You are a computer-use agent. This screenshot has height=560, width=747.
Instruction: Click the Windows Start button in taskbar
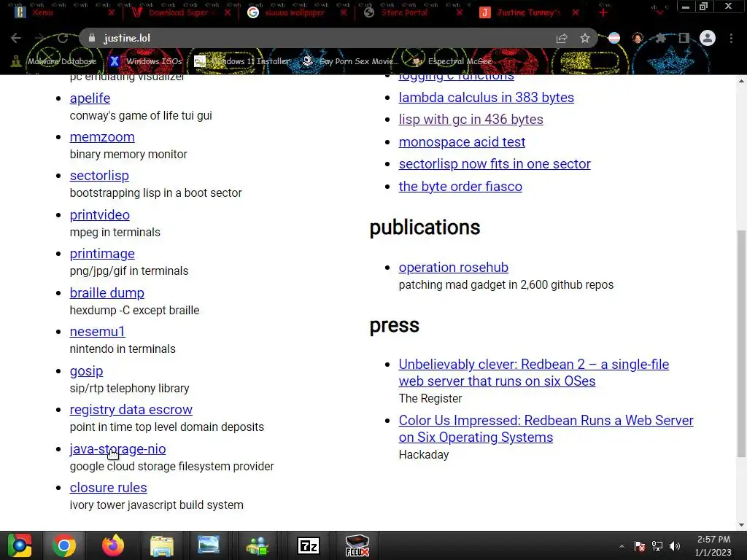(x=20, y=545)
